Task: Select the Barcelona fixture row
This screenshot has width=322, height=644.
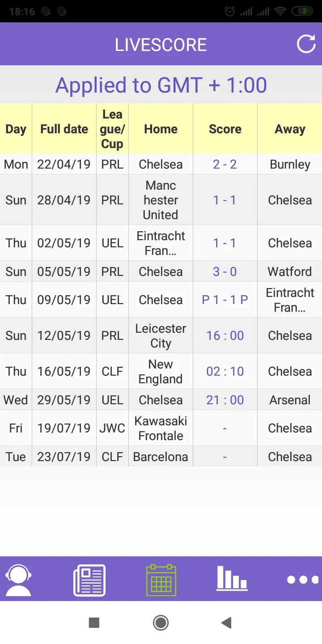Action: click(x=161, y=457)
